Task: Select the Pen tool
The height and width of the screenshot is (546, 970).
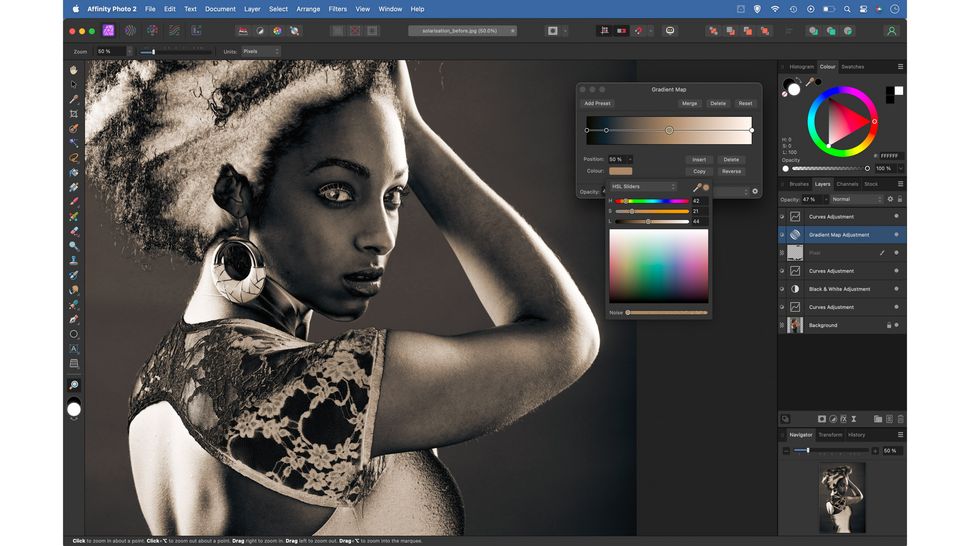Action: 74,319
